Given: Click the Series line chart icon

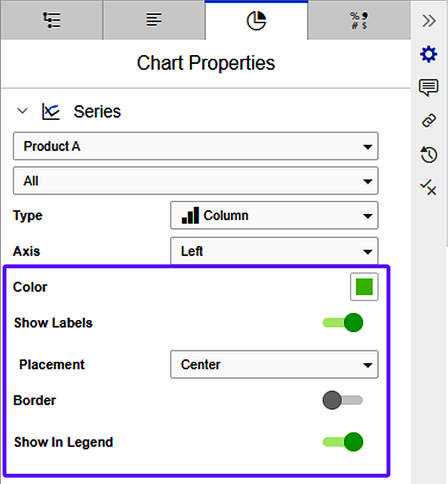Looking at the screenshot, I should 51,111.
